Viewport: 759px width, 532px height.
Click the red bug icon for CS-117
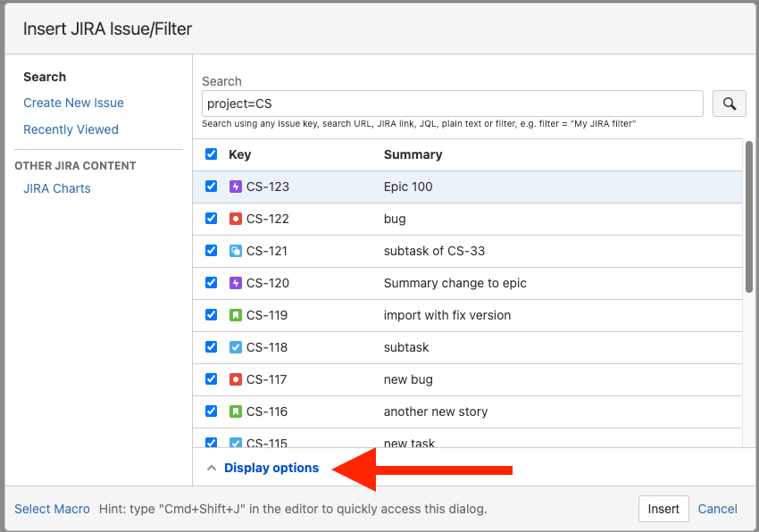[x=236, y=379]
